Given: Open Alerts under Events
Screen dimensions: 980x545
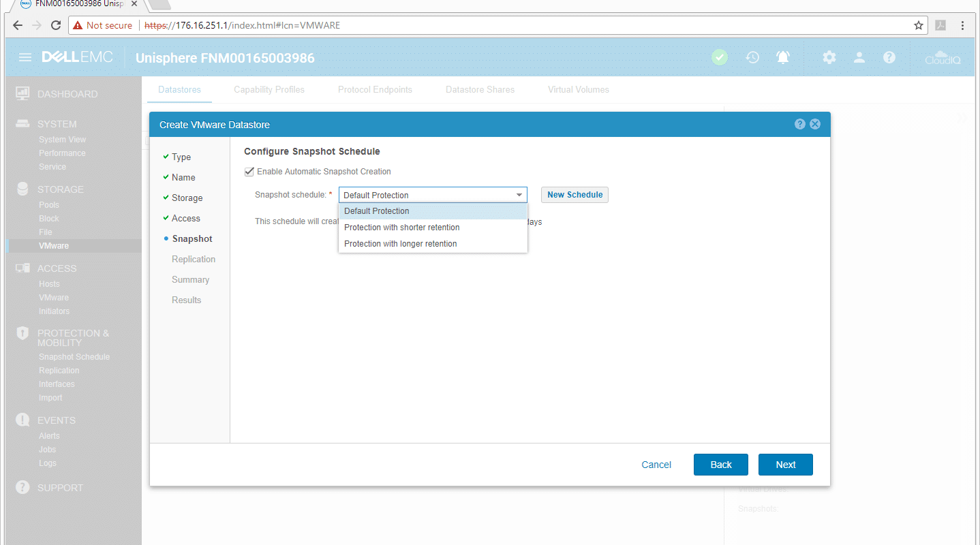Looking at the screenshot, I should (x=49, y=436).
